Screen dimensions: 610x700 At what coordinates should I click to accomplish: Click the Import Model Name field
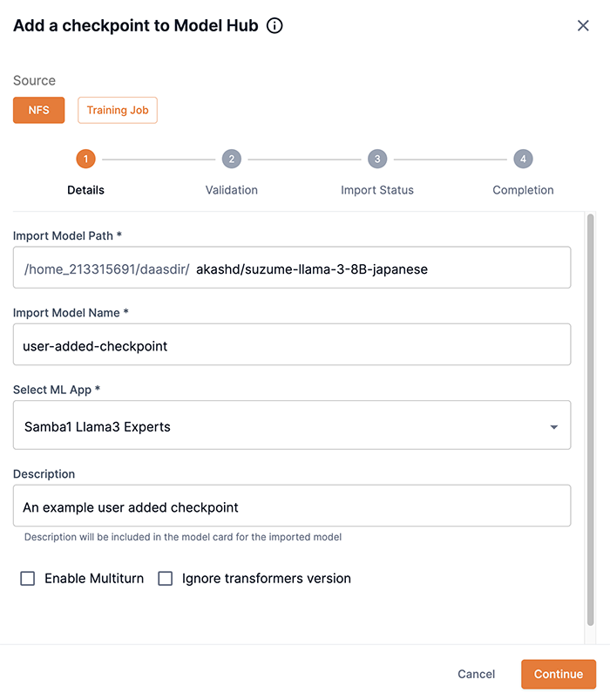292,343
